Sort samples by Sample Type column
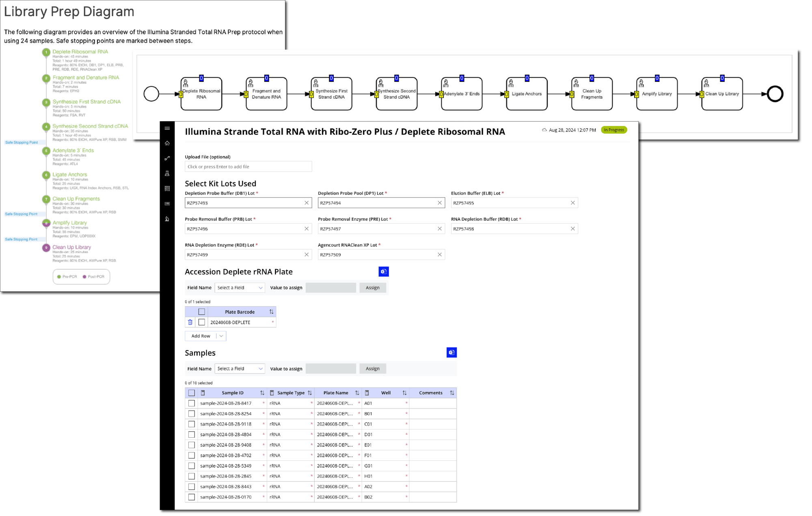Image resolution: width=812 pixels, height=516 pixels. click(x=310, y=393)
